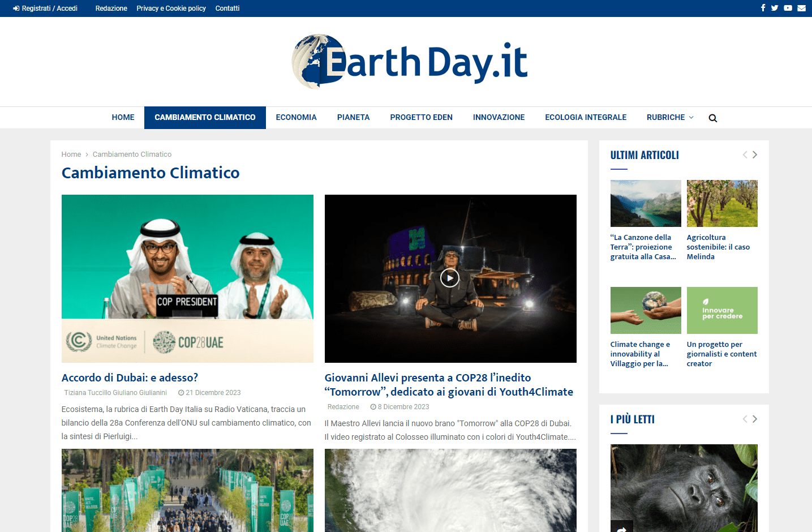Image resolution: width=812 pixels, height=532 pixels.
Task: Click the email envelope icon in top bar
Action: click(801, 8)
